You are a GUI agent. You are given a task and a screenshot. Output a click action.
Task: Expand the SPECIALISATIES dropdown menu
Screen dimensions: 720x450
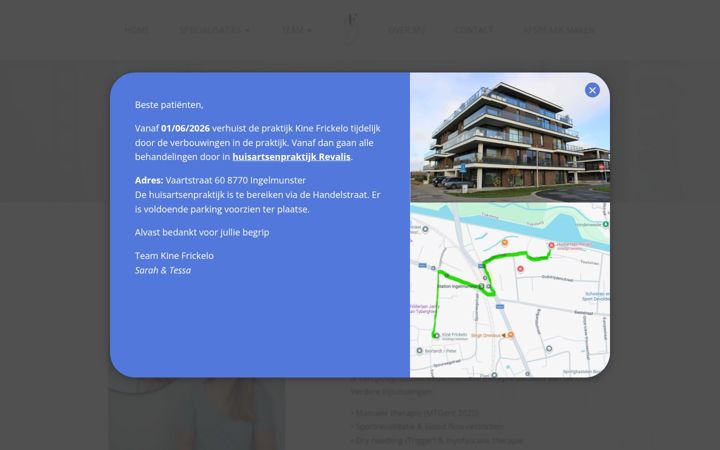pos(214,30)
